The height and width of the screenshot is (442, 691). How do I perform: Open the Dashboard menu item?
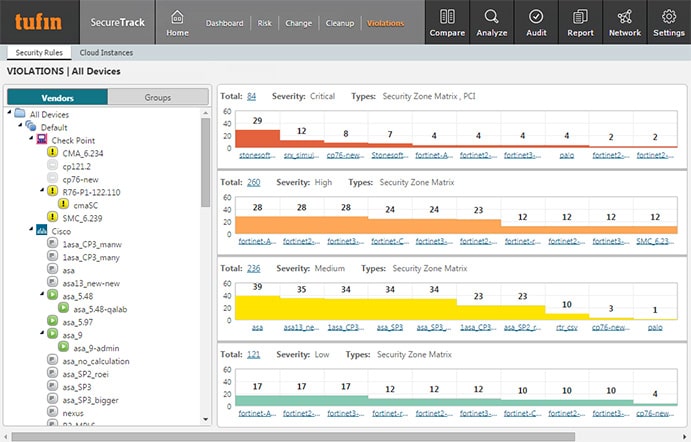coord(224,23)
